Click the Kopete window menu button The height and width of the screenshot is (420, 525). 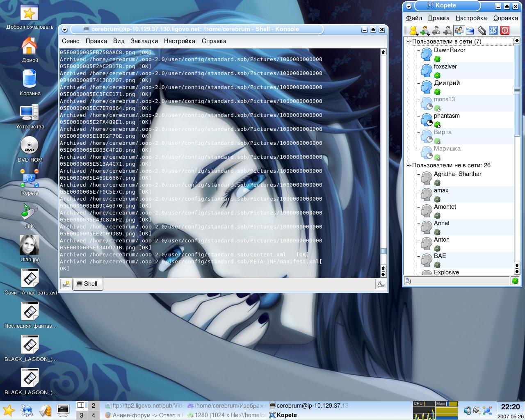pos(409,7)
